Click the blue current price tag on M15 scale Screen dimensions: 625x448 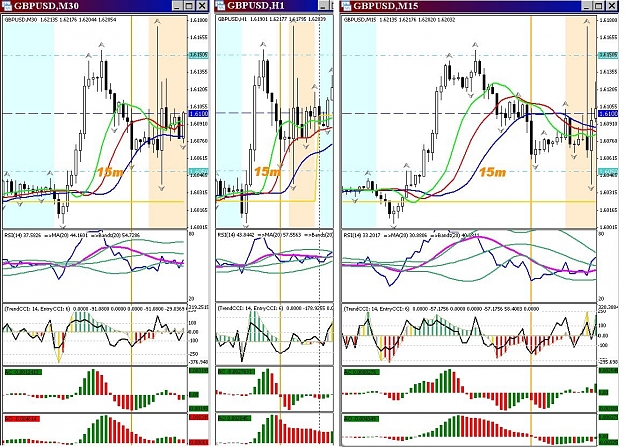click(608, 114)
